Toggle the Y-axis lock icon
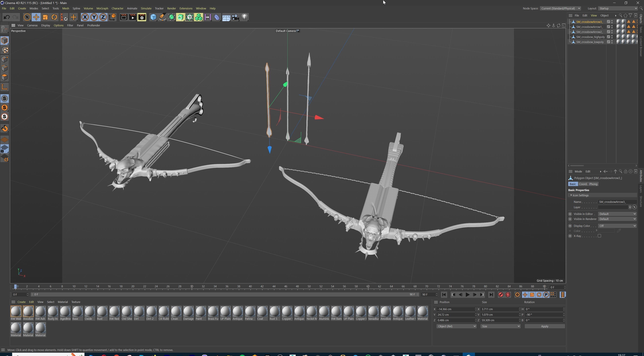The image size is (644, 356). (94, 17)
